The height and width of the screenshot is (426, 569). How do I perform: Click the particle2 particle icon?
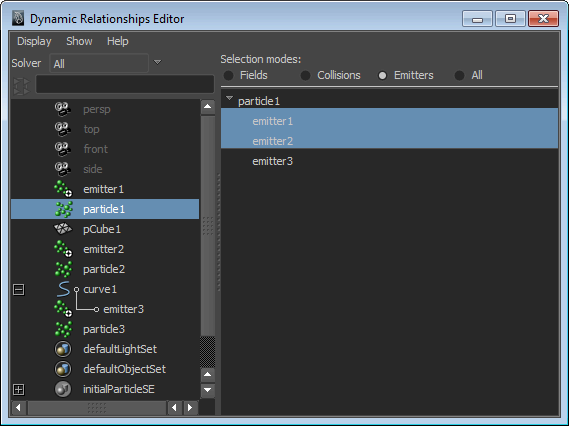(x=64, y=269)
